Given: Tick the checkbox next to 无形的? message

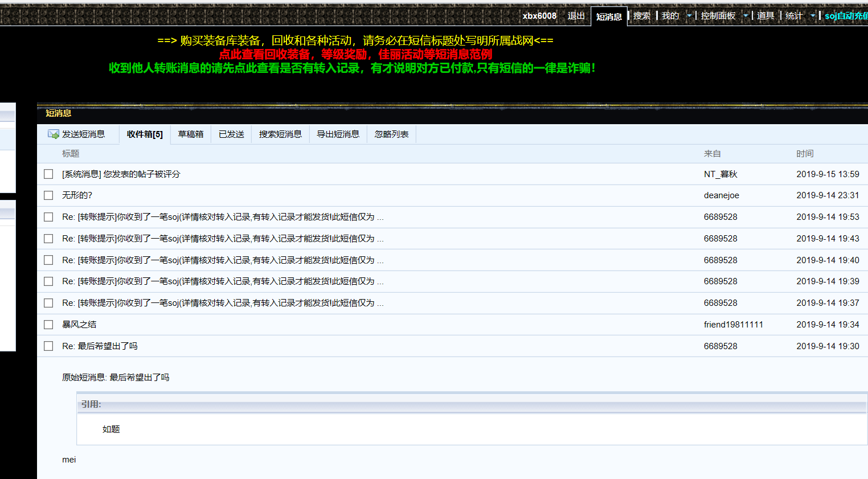Looking at the screenshot, I should click(48, 195).
